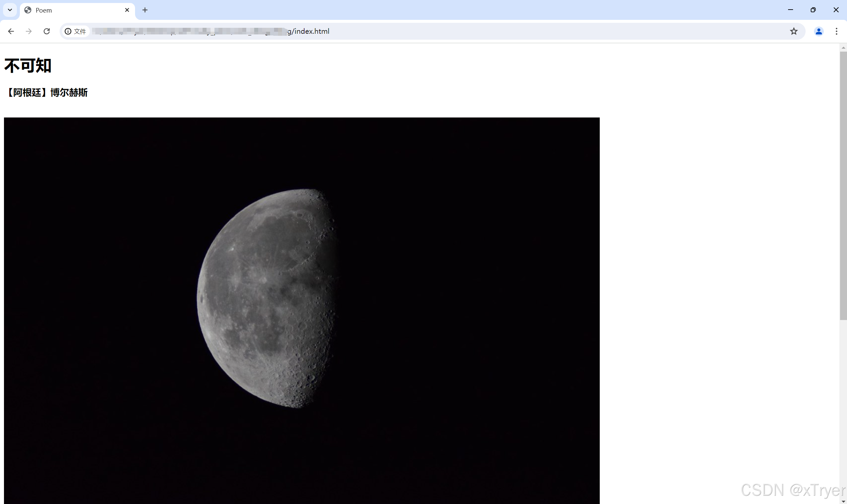This screenshot has width=847, height=504.
Task: Open Chrome three-dot menu
Action: point(836,31)
